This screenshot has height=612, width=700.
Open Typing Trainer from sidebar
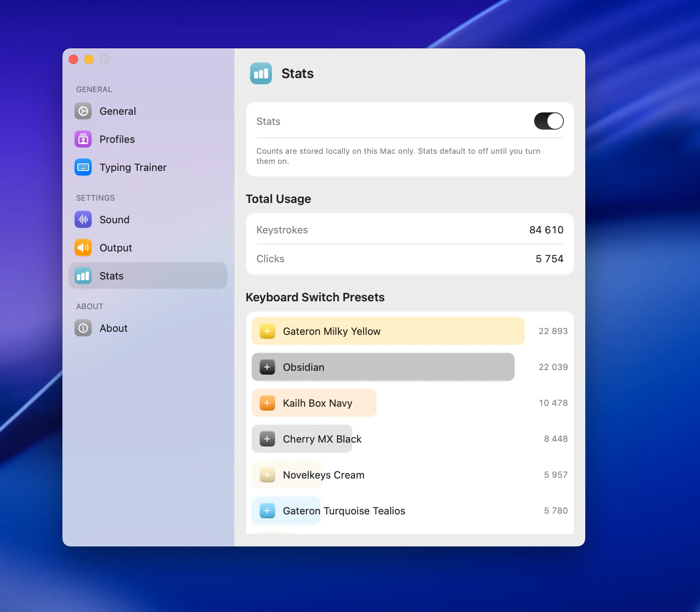(148, 167)
